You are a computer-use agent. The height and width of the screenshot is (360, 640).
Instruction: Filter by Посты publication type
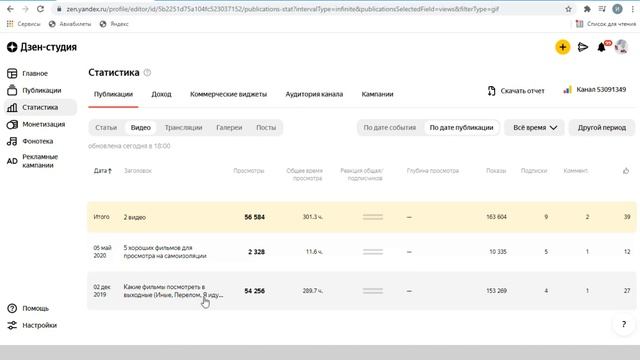[266, 128]
